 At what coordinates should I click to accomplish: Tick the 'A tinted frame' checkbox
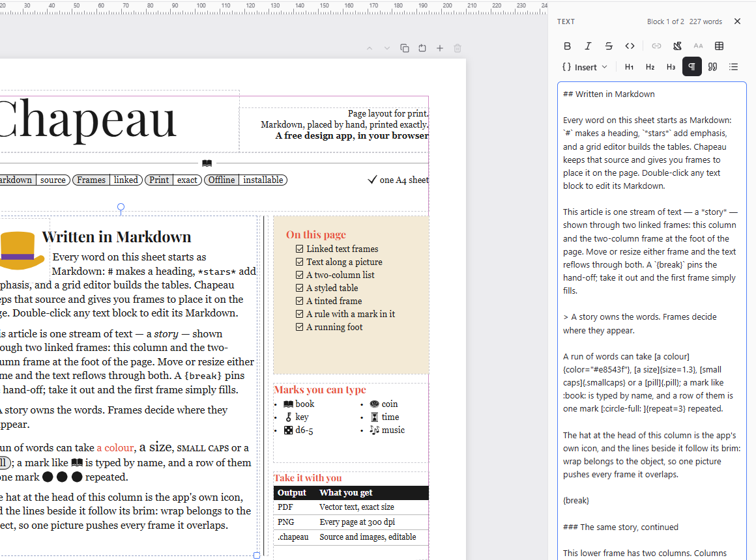tap(299, 301)
